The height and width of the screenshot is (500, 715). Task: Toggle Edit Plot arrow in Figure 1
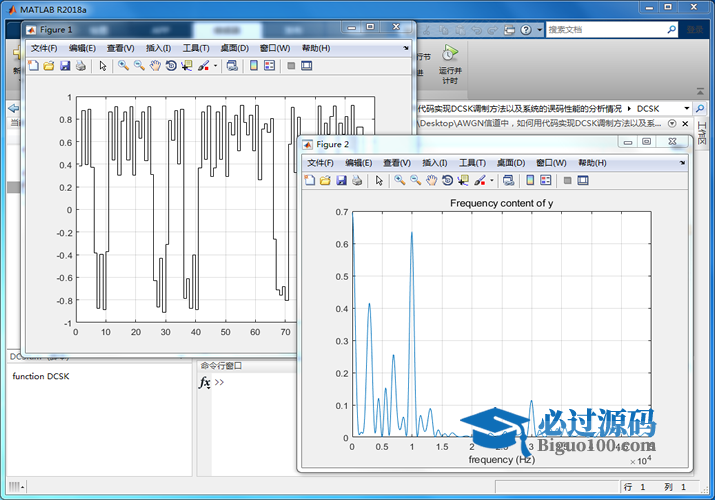coord(102,66)
